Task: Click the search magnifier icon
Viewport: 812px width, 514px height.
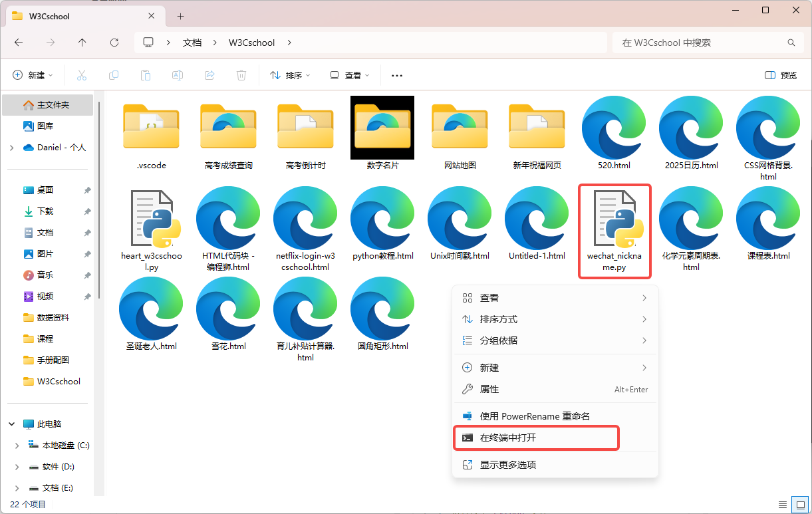Action: coord(791,43)
